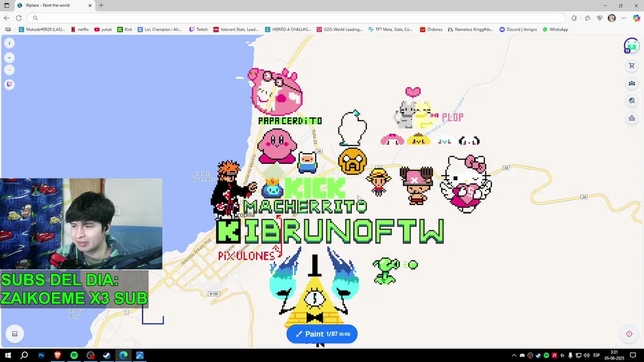The height and width of the screenshot is (362, 644).
Task: Open the netflix bookmark
Action: 79,30
